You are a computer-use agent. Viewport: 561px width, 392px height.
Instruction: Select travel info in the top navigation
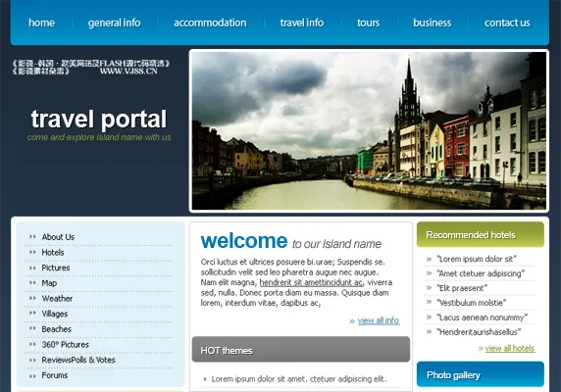[x=302, y=23]
